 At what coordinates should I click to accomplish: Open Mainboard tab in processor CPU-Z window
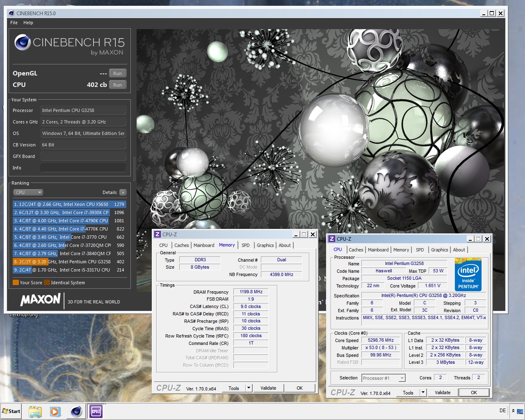(x=378, y=250)
